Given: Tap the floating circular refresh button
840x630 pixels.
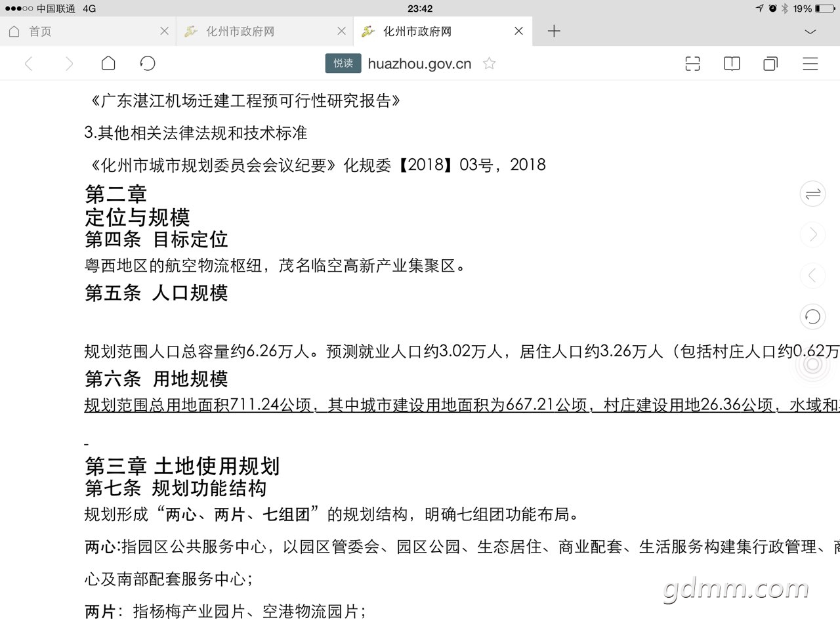Looking at the screenshot, I should [812, 317].
